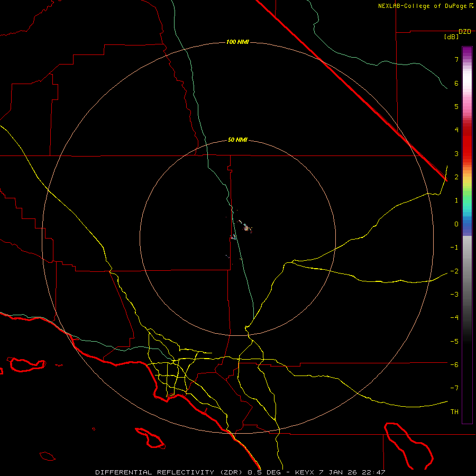Image resolution: width=476 pixels, height=476 pixels.
Task: Click the 50 NMI range ring label
Action: (237, 140)
